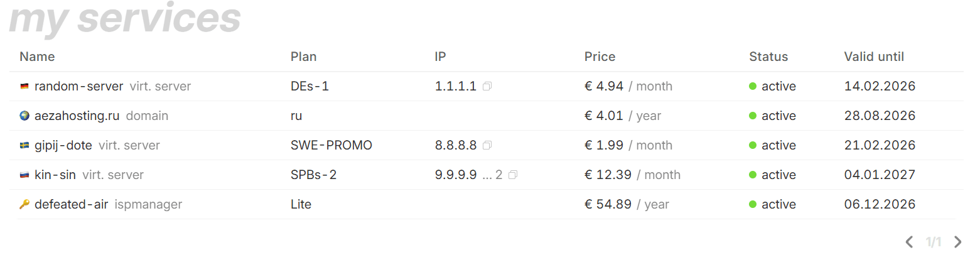
Task: Go to the previous services page
Action: coord(908,242)
